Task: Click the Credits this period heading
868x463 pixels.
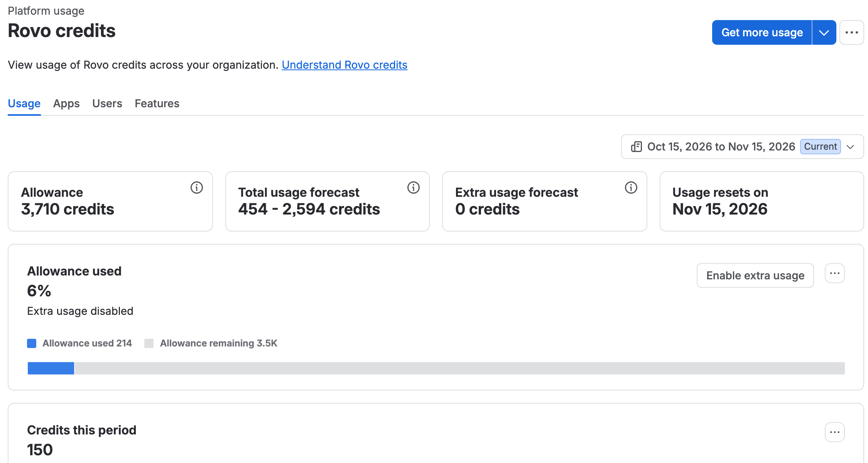Action: coord(82,430)
